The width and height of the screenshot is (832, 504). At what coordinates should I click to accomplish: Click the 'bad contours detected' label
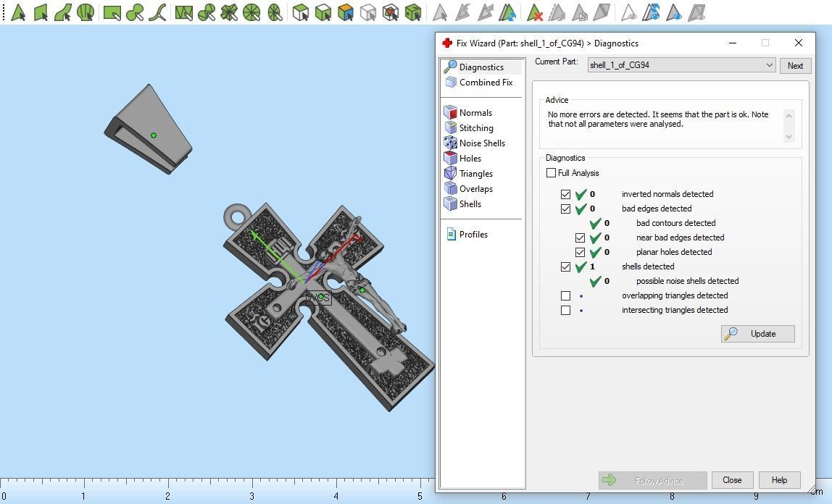tap(676, 223)
